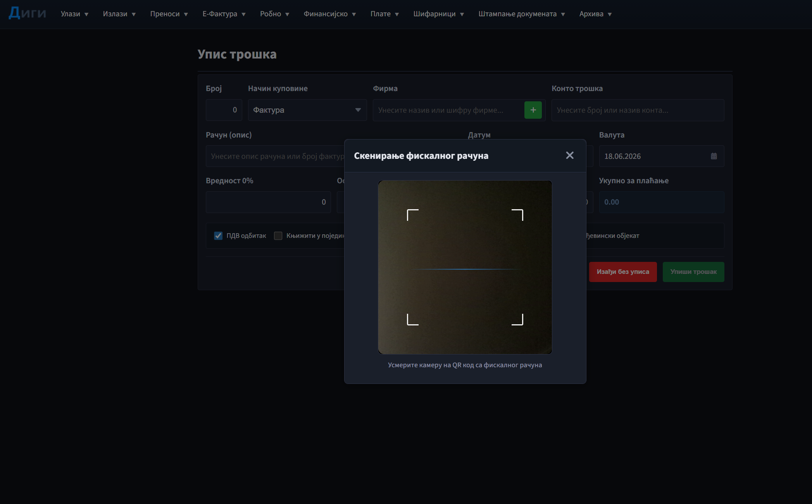Toggle the ПДВ одбитак checkbox

click(x=218, y=236)
